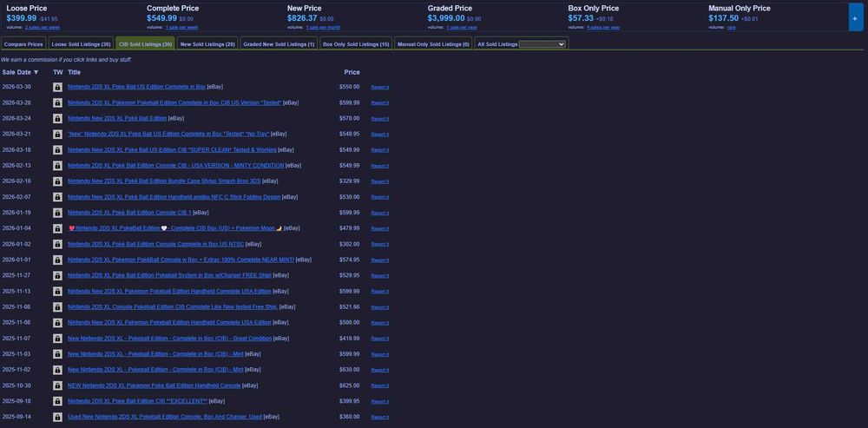Go to the Box Only Sold Listings (15) tab
Image resolution: width=868 pixels, height=428 pixels.
[x=356, y=44]
